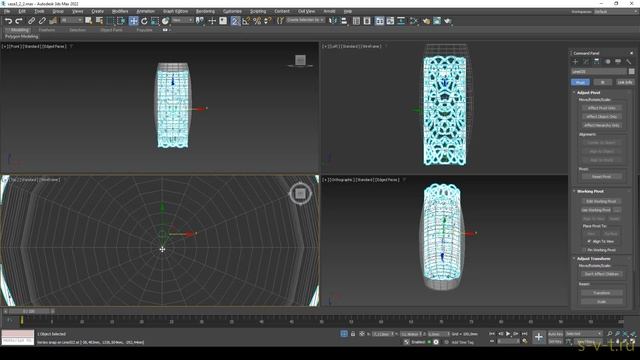
Task: Toggle the 2.5D Snaps icon
Action: point(235,21)
